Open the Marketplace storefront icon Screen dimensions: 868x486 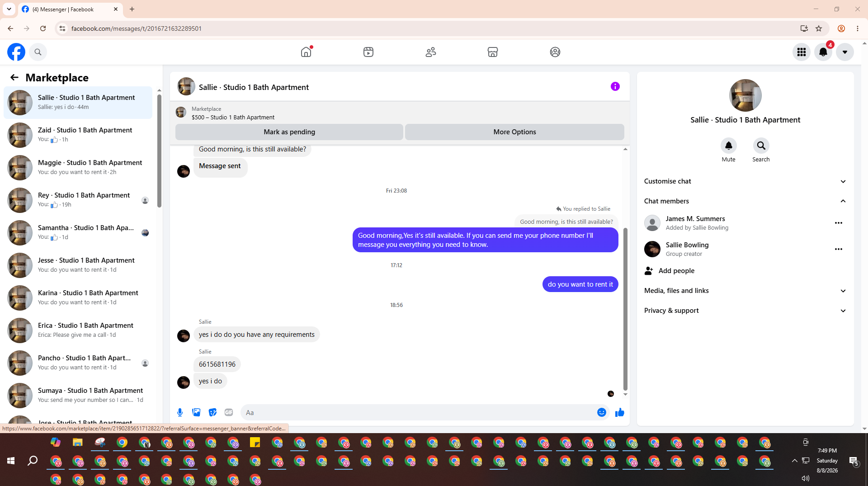pos(493,52)
